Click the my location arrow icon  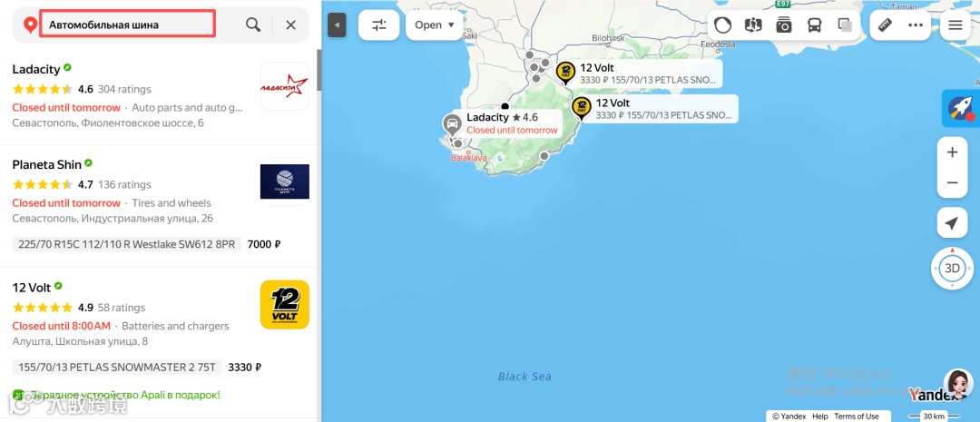coord(952,223)
